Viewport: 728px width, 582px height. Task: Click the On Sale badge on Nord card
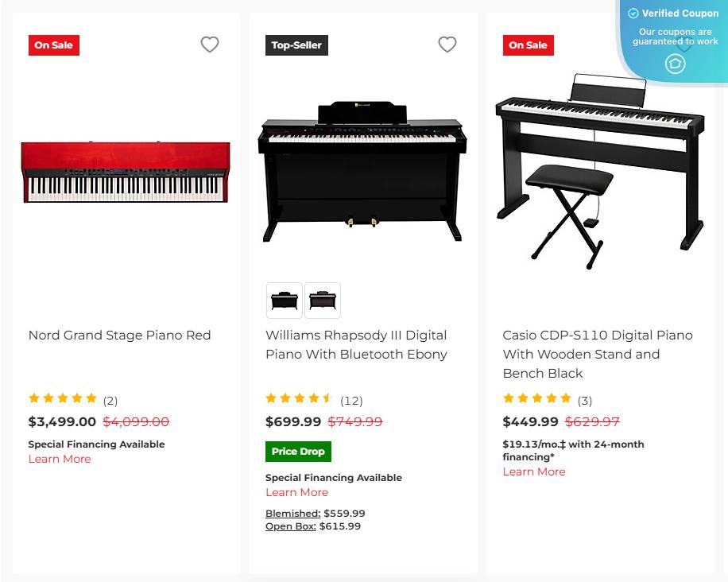pos(53,45)
